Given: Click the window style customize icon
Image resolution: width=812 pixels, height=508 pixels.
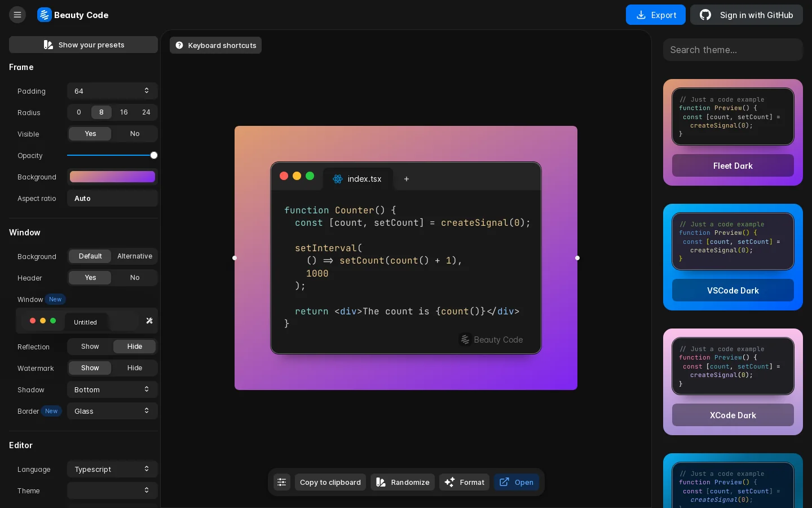Looking at the screenshot, I should coord(149,321).
